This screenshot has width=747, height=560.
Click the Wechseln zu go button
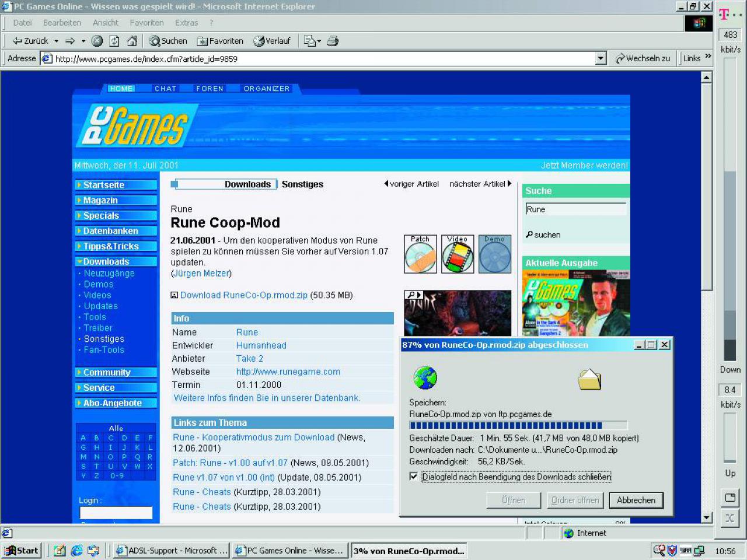[x=643, y=58]
